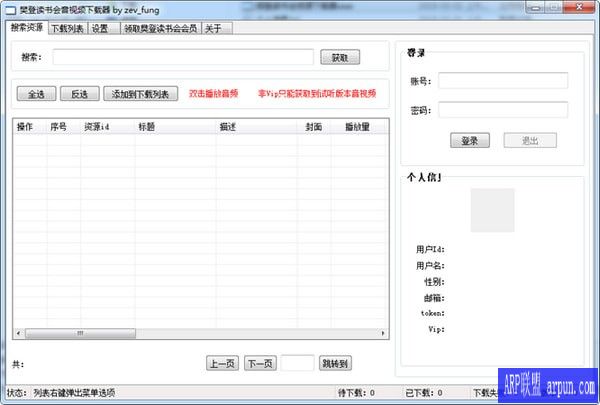This screenshot has width=600, height=405.
Task: Click the 密码 input field
Action: coord(503,110)
